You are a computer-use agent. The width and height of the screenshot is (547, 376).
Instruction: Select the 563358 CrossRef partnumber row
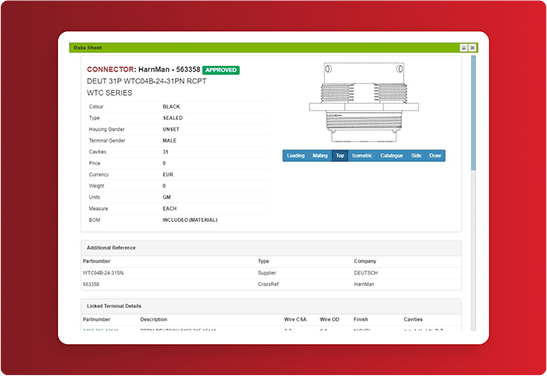pyautogui.click(x=271, y=284)
